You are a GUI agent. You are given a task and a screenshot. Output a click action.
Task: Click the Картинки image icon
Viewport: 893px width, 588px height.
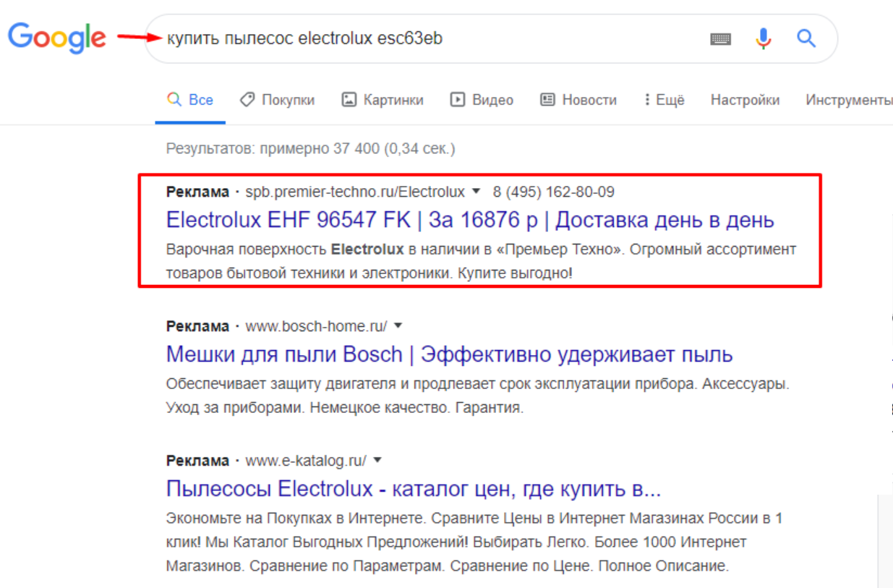349,100
